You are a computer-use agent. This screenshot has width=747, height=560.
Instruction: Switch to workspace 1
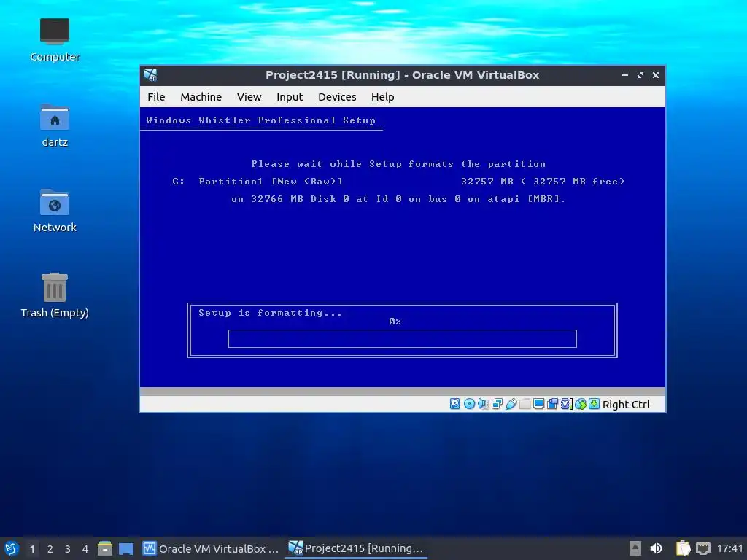(32, 549)
